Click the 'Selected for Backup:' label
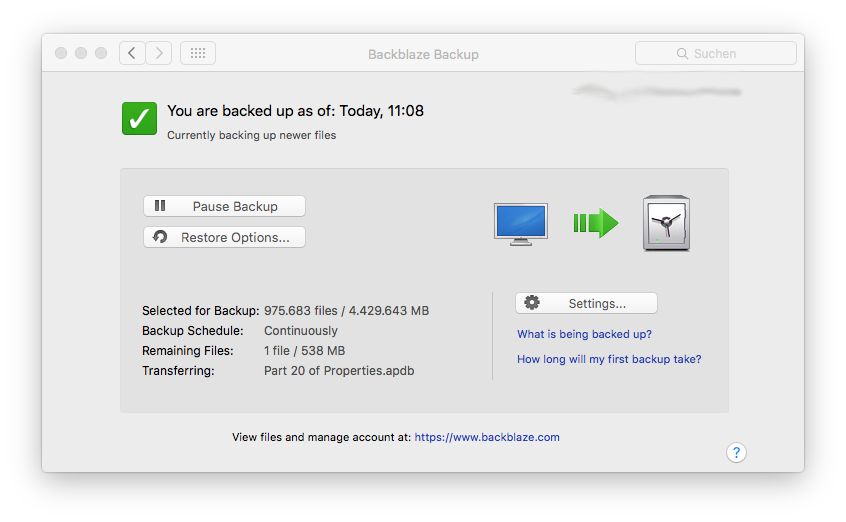The image size is (846, 522). (x=201, y=311)
